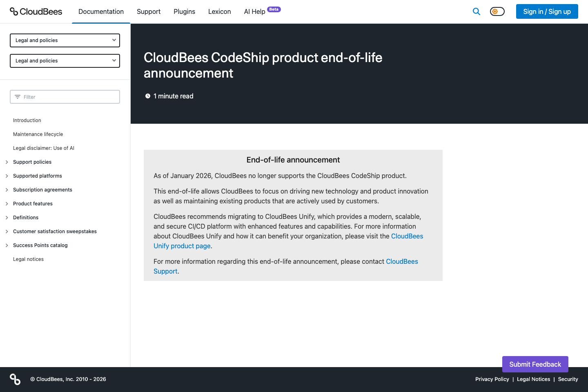Open the Plugins menu item
Viewport: 588px width, 392px height.
click(184, 11)
